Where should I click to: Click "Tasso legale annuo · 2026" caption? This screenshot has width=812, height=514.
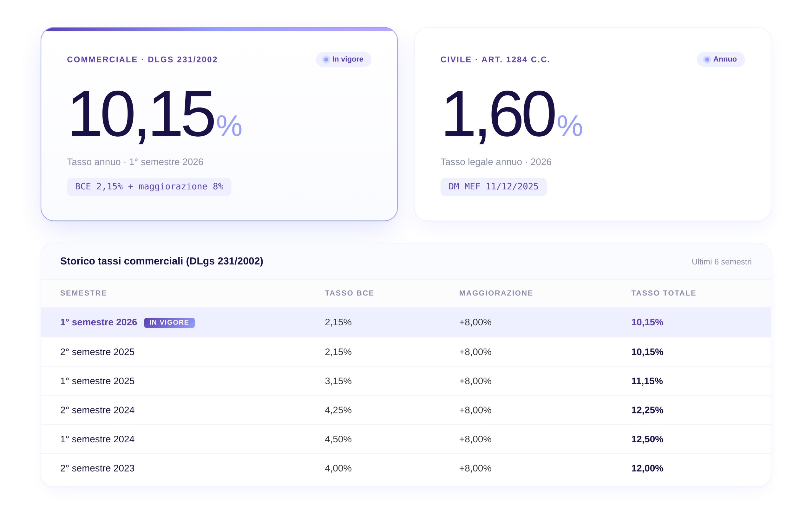[x=496, y=162]
